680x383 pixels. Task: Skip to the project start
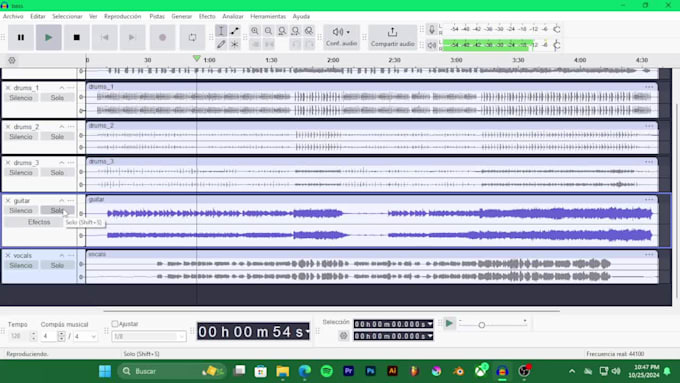tap(105, 37)
